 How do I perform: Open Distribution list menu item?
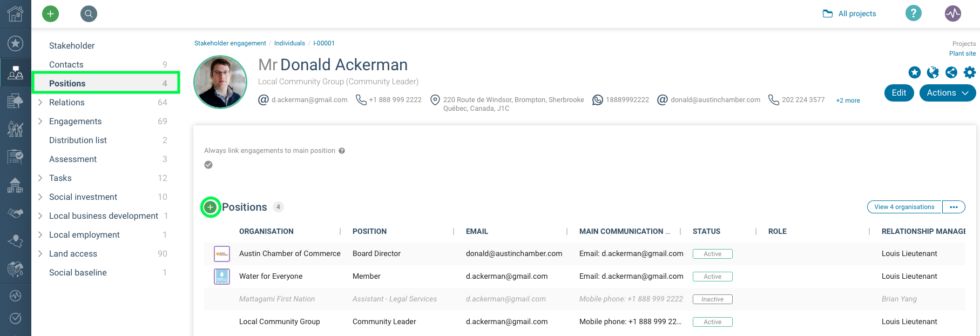[78, 140]
